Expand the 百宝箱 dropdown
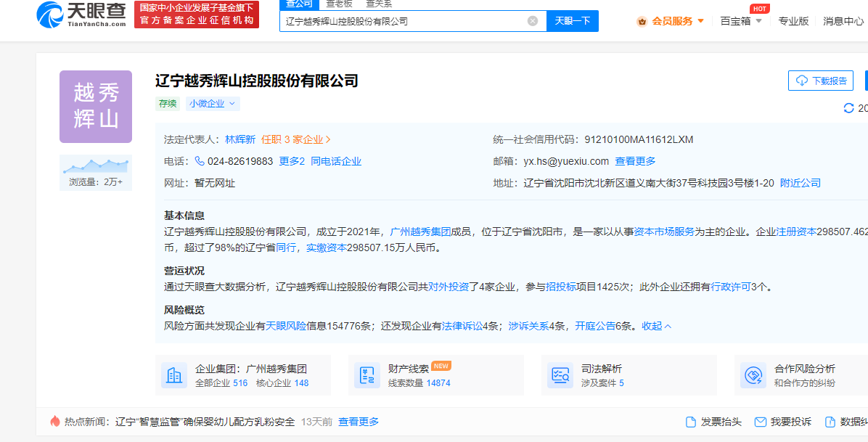 tap(741, 21)
